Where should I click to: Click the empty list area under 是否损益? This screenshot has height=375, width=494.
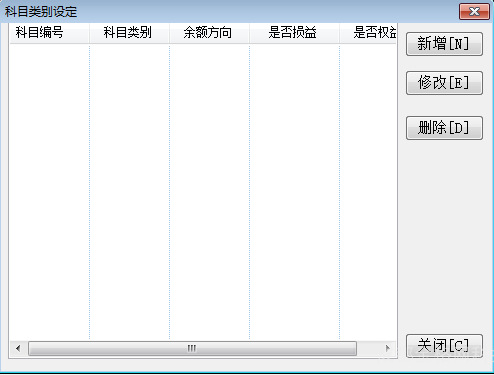294,192
